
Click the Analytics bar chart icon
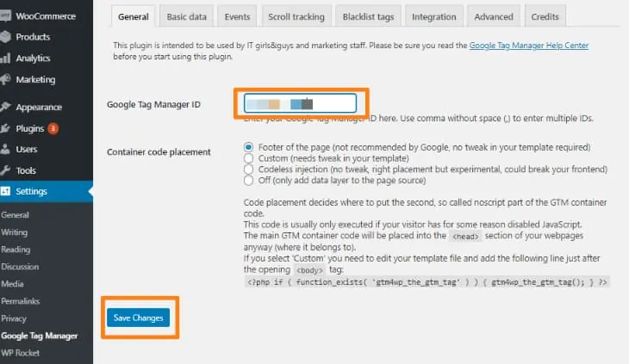point(6,59)
